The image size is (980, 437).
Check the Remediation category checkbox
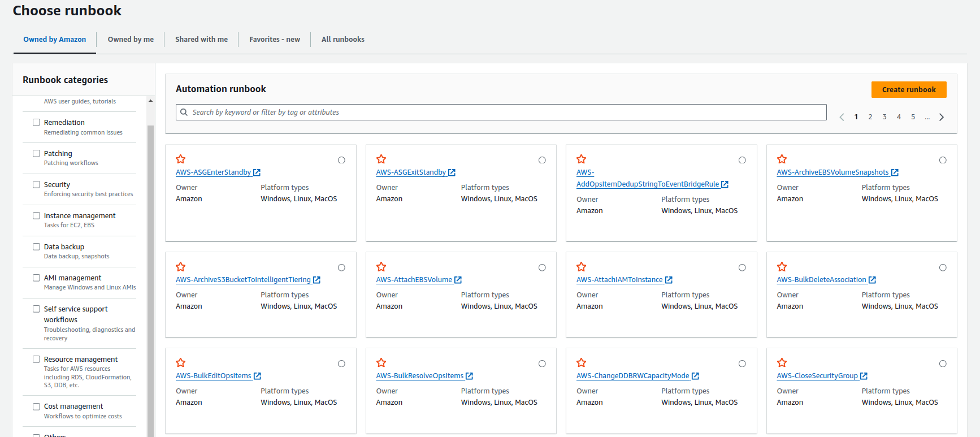pos(36,122)
